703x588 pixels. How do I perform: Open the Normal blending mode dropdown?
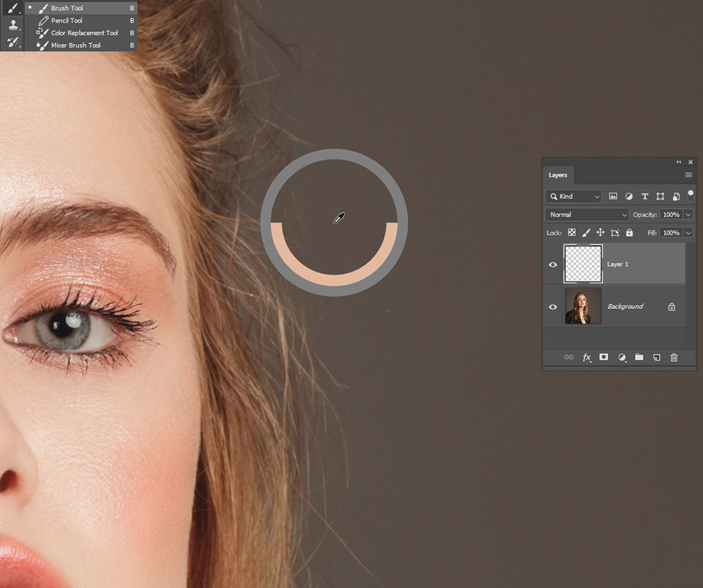[585, 214]
